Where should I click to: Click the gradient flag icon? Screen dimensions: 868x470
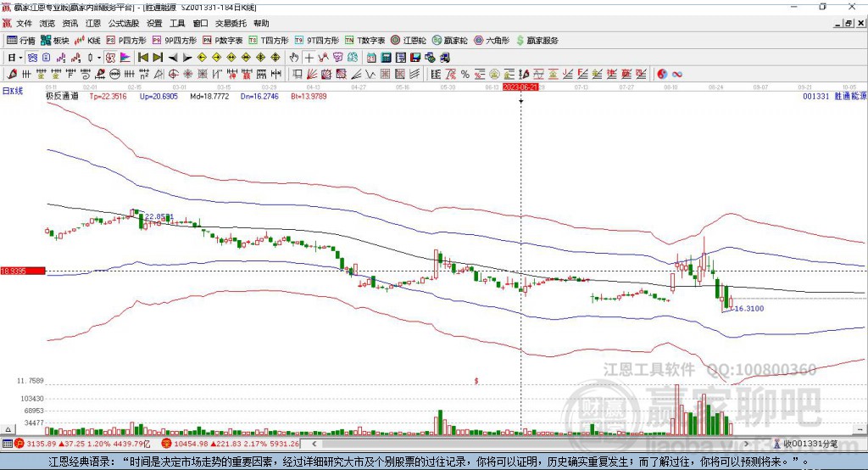(x=125, y=58)
